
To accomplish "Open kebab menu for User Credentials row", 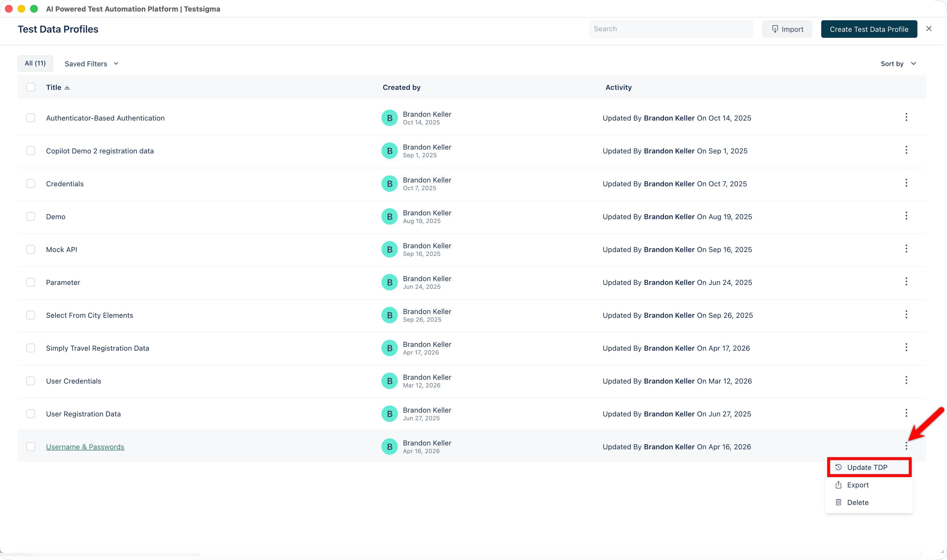I will (906, 380).
